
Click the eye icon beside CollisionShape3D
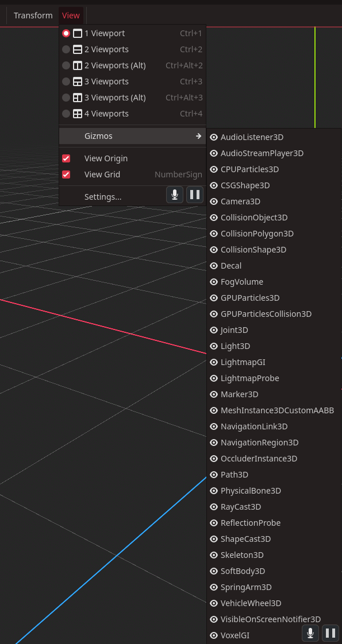tap(213, 250)
